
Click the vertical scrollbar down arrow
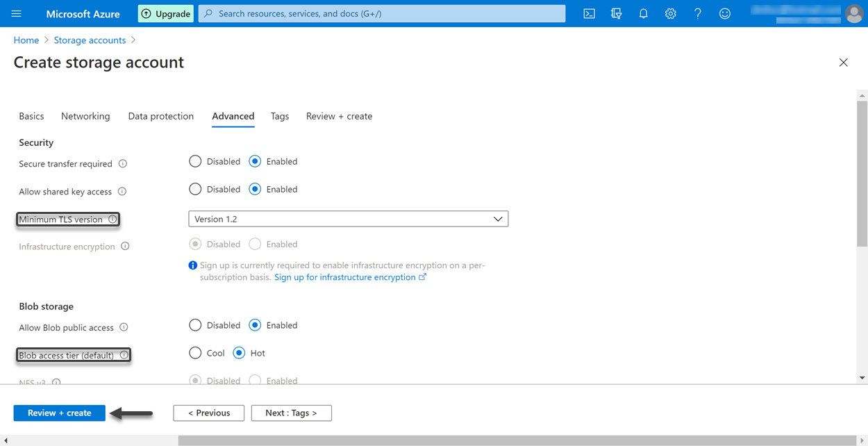(862, 378)
